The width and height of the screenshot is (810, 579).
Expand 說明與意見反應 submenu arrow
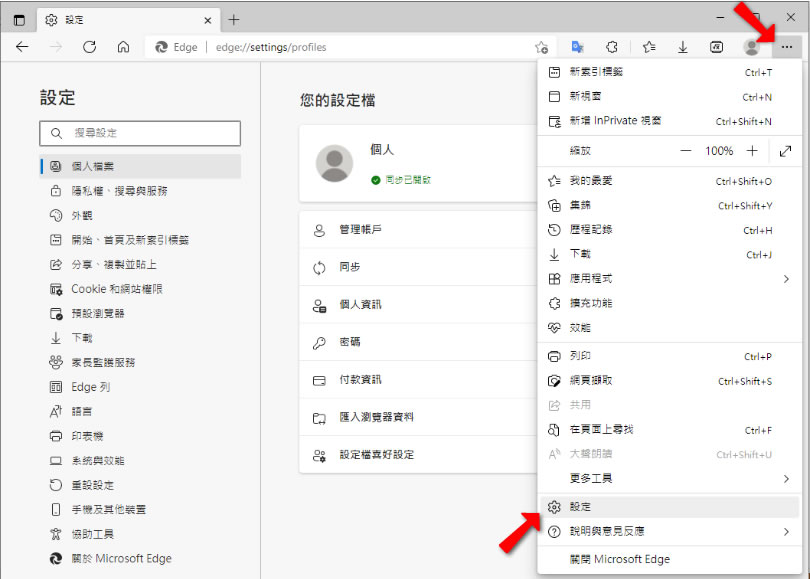pyautogui.click(x=786, y=531)
